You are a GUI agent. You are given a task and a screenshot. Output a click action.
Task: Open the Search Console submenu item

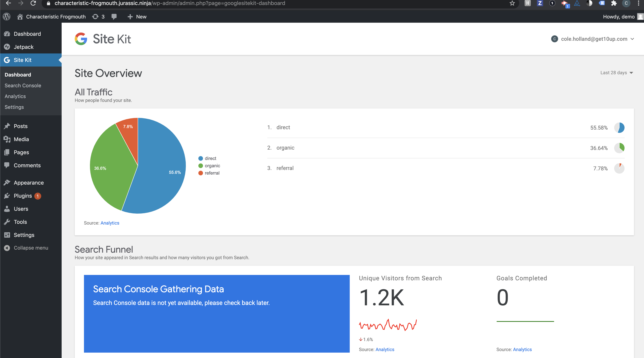point(23,85)
